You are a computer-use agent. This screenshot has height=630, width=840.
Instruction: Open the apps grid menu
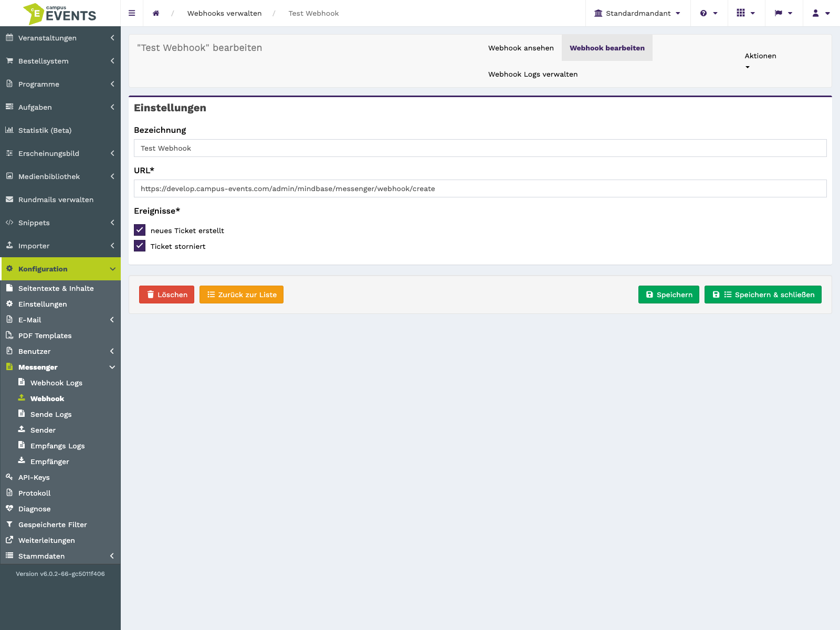(745, 13)
